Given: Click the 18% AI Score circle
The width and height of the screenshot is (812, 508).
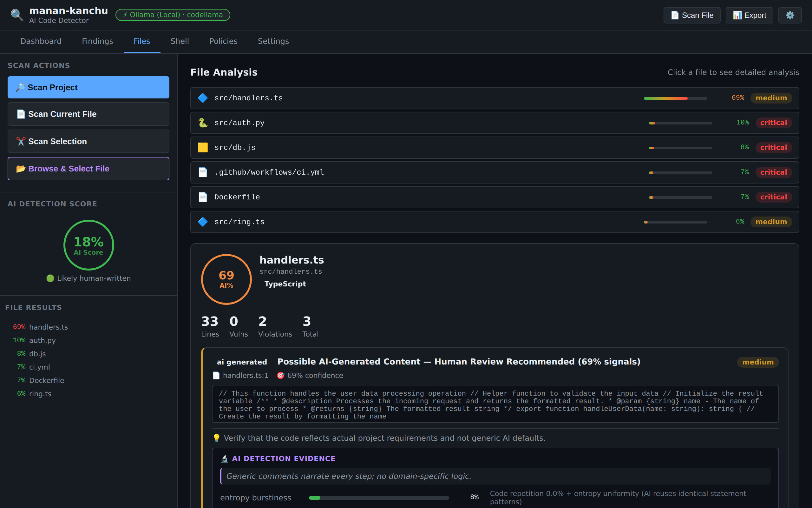Looking at the screenshot, I should tap(88, 245).
